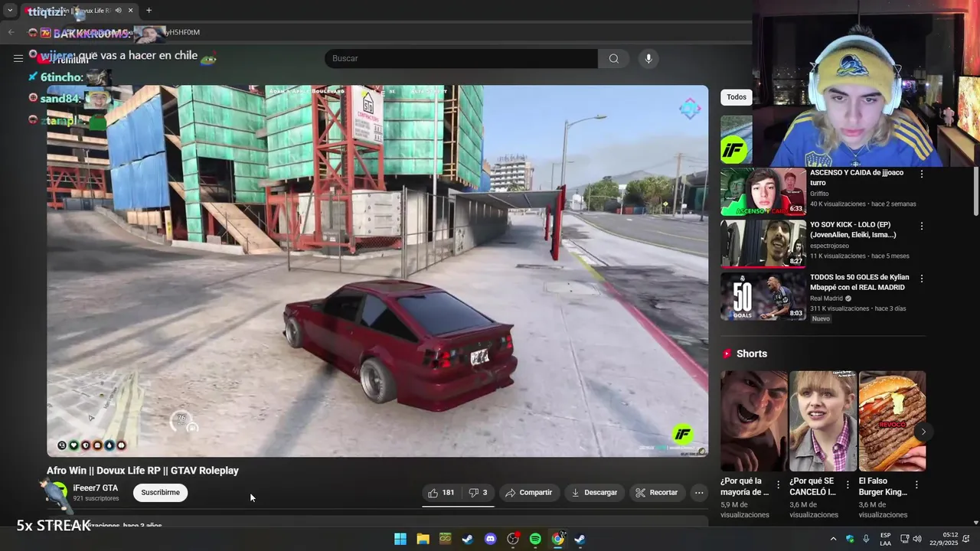The height and width of the screenshot is (551, 980).
Task: Open options for 'El Falso Burger King' Short
Action: click(x=916, y=484)
